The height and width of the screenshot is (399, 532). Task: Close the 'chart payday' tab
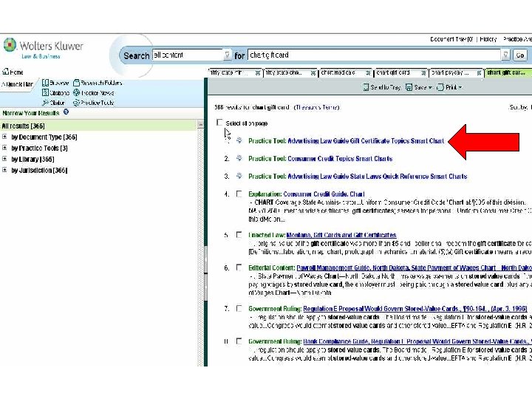pyautogui.click(x=479, y=73)
